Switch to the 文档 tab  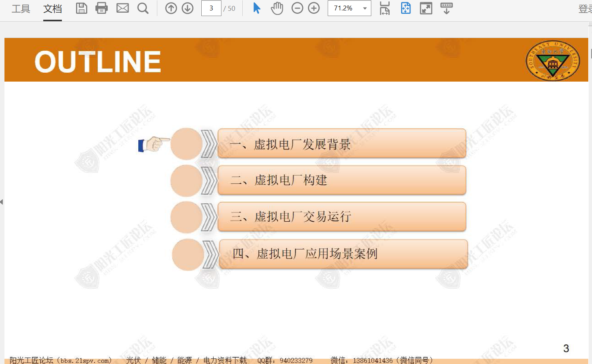pos(53,9)
